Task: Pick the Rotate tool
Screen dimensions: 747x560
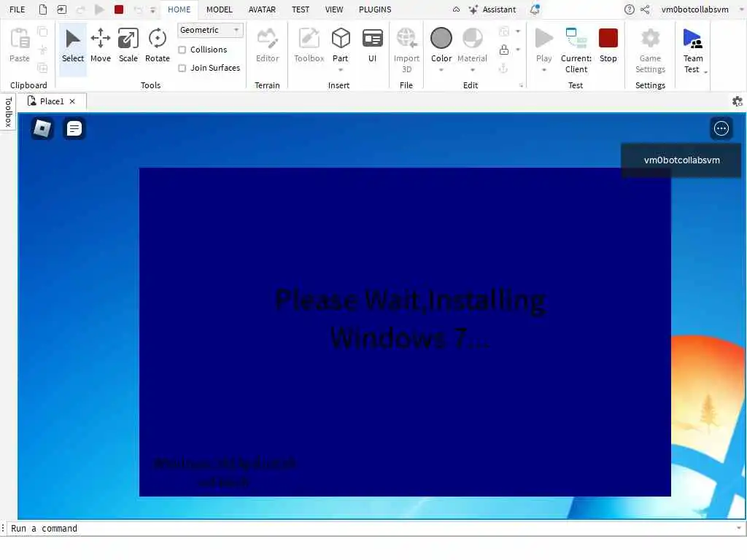Action: 158,47
